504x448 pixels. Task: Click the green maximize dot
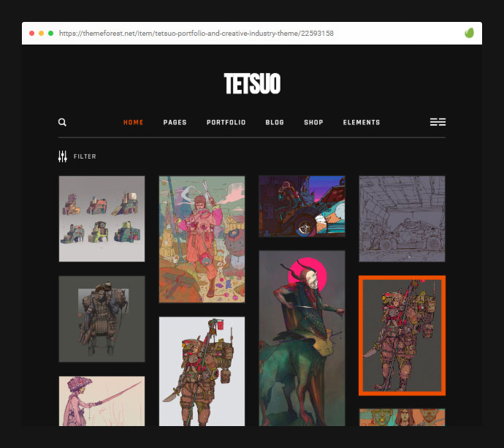[51, 33]
